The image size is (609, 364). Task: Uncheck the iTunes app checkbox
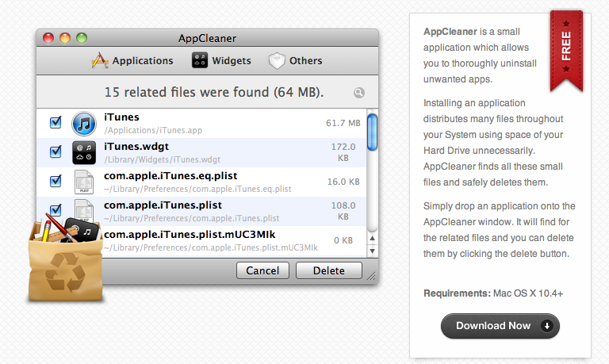pos(56,122)
